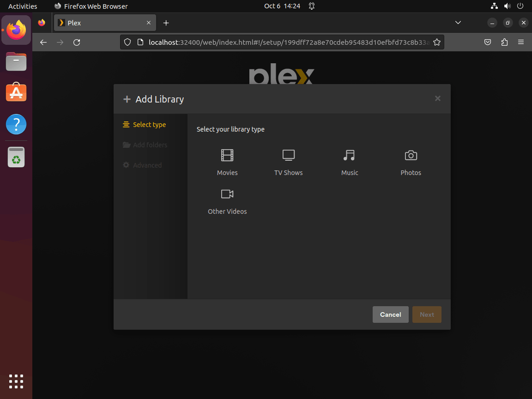This screenshot has width=532, height=399.
Task: Select the Movies library type
Action: [x=227, y=162]
